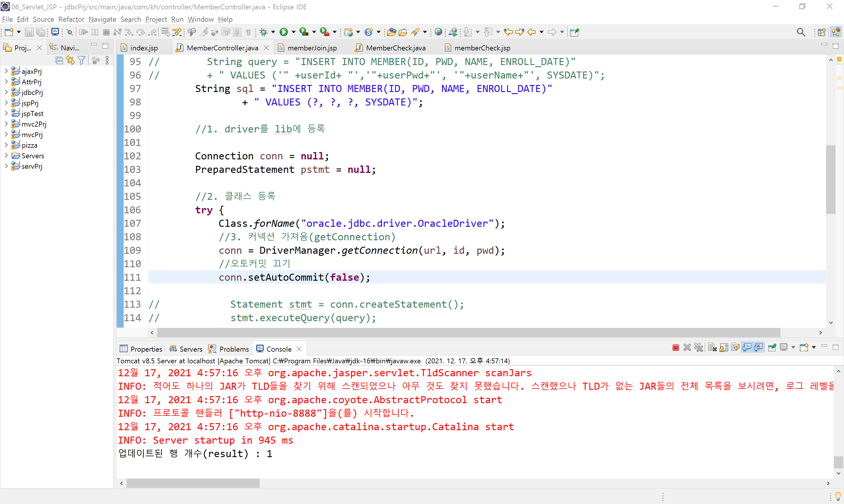Open the Source menu
The image size is (844, 504).
(43, 19)
